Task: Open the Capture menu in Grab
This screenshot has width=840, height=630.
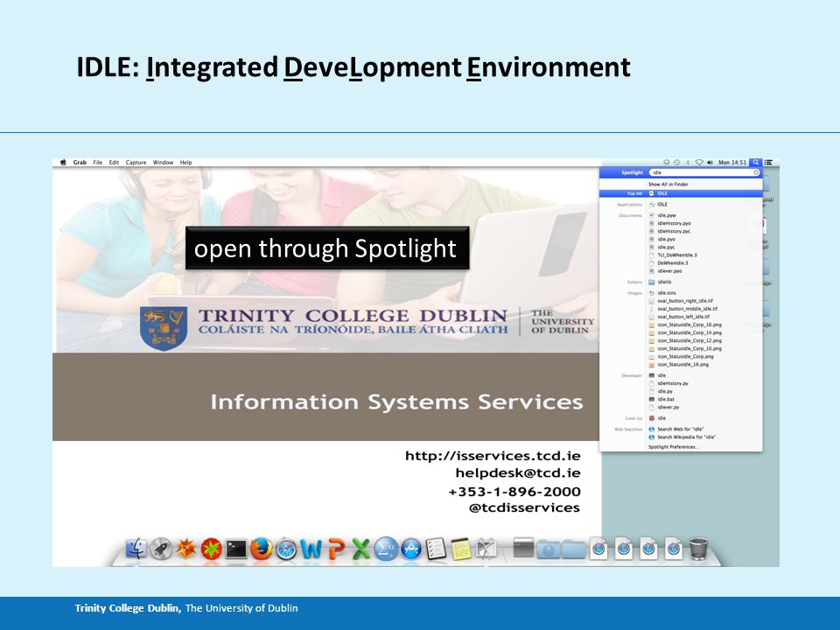Action: [x=136, y=163]
